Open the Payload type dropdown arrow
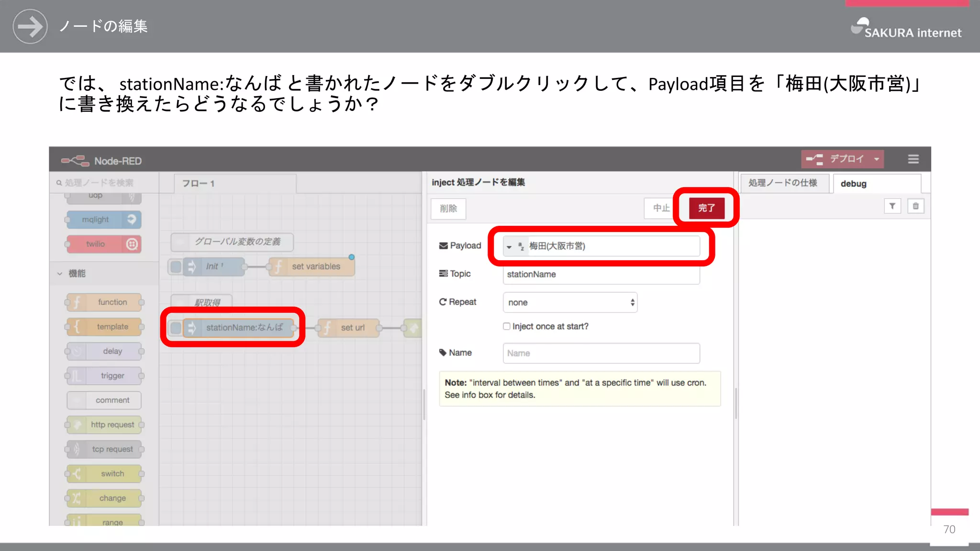This screenshot has height=551, width=980. (509, 246)
